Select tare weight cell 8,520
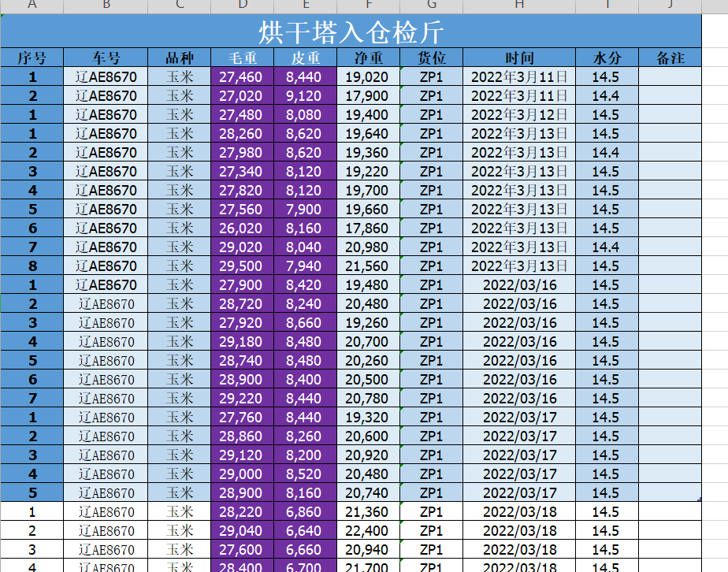Image resolution: width=728 pixels, height=572 pixels. (x=306, y=474)
